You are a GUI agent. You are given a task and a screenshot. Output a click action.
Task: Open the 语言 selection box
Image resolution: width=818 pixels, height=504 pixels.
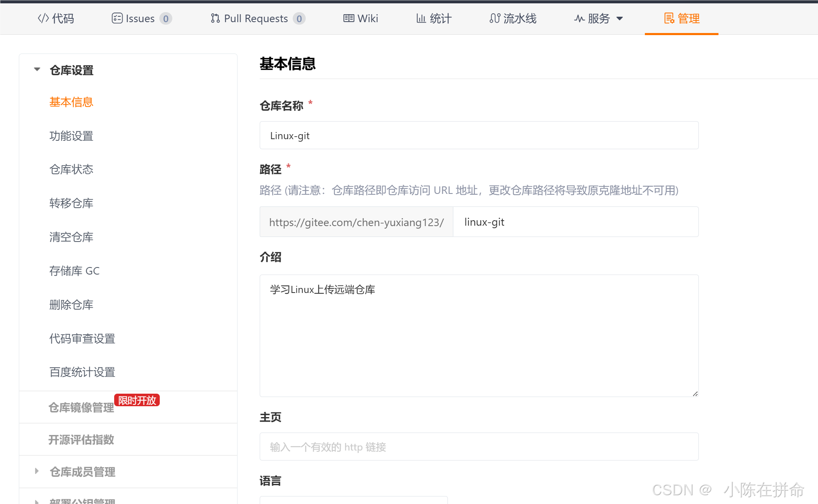pos(353,500)
